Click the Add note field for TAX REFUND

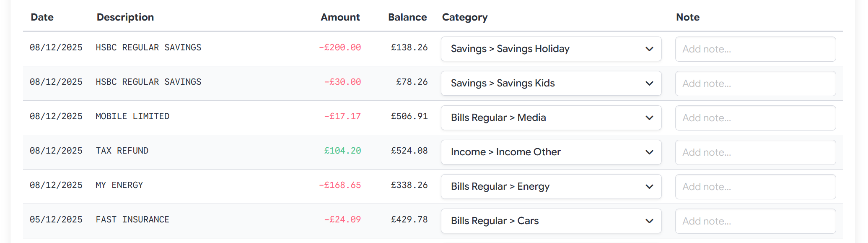pyautogui.click(x=755, y=152)
